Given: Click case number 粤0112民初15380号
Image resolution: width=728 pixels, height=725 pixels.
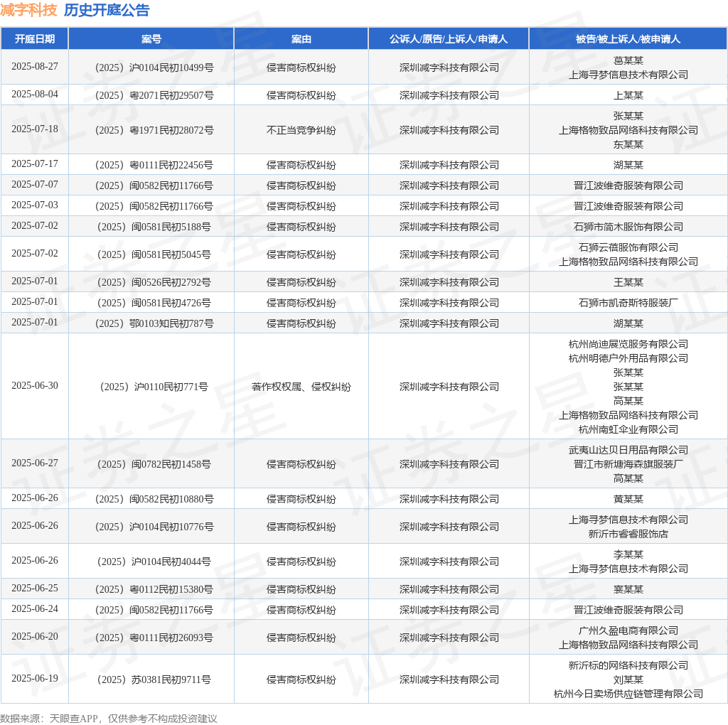Looking at the screenshot, I should [x=154, y=589].
